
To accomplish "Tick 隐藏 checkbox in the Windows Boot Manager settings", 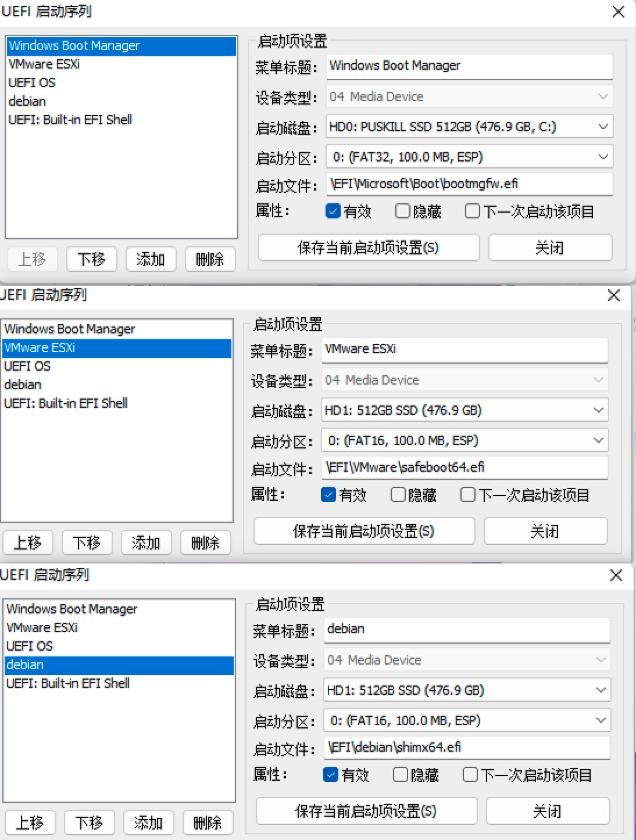I will pos(403,211).
